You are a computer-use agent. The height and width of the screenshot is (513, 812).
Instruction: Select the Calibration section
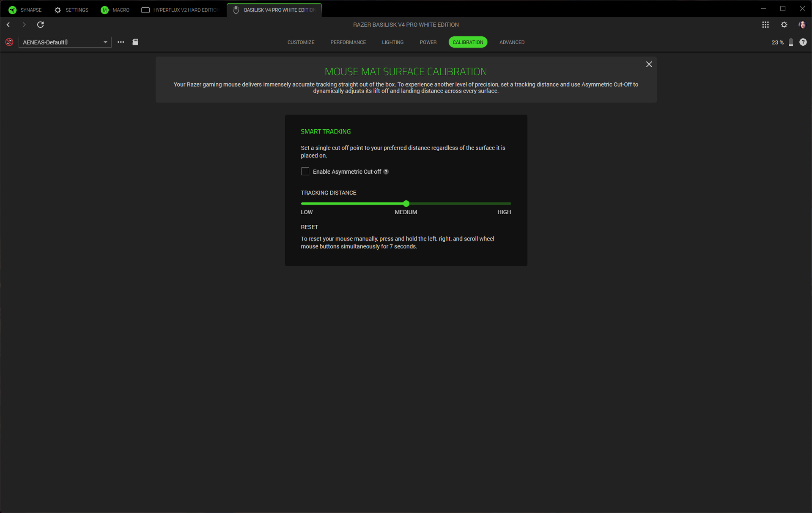click(x=468, y=42)
